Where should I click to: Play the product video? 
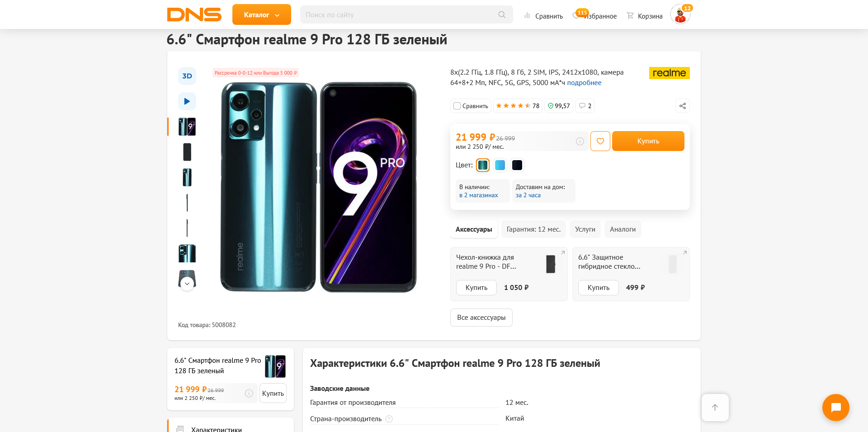tap(187, 101)
